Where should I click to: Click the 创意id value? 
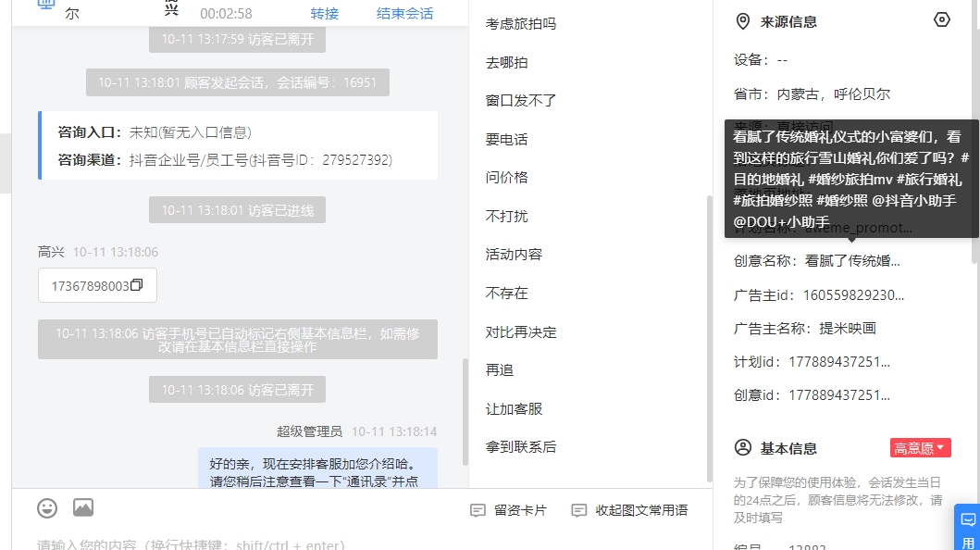pos(839,395)
